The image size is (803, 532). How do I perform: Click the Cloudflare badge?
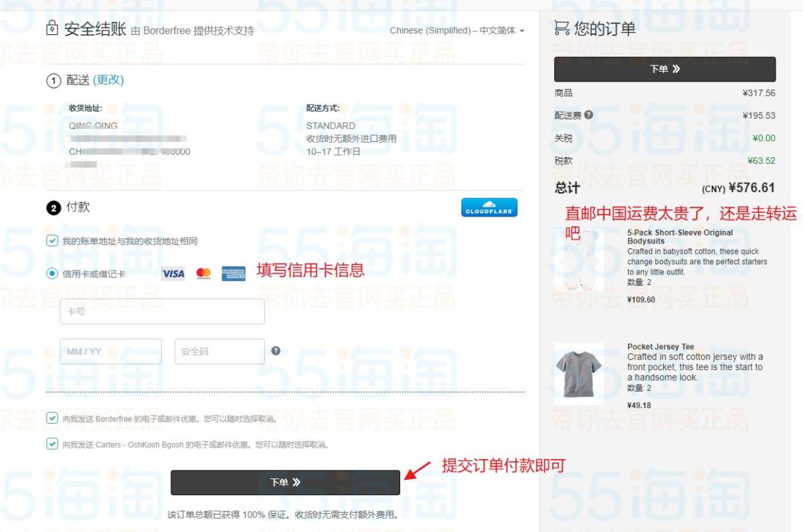pyautogui.click(x=489, y=207)
